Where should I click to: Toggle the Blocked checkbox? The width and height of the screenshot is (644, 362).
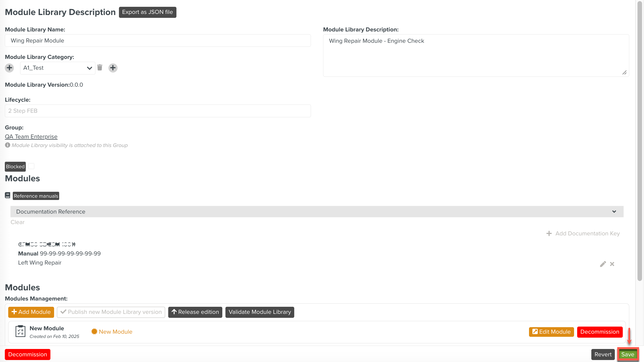click(31, 166)
